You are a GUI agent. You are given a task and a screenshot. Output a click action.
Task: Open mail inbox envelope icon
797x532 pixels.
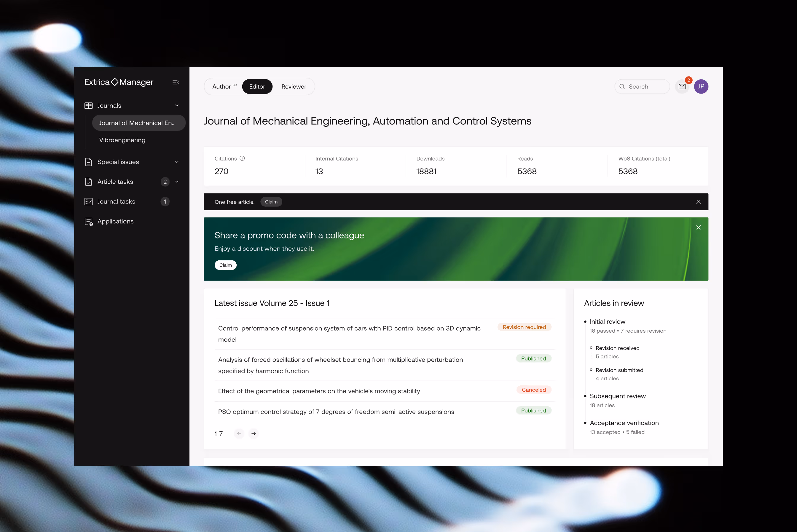click(x=682, y=86)
